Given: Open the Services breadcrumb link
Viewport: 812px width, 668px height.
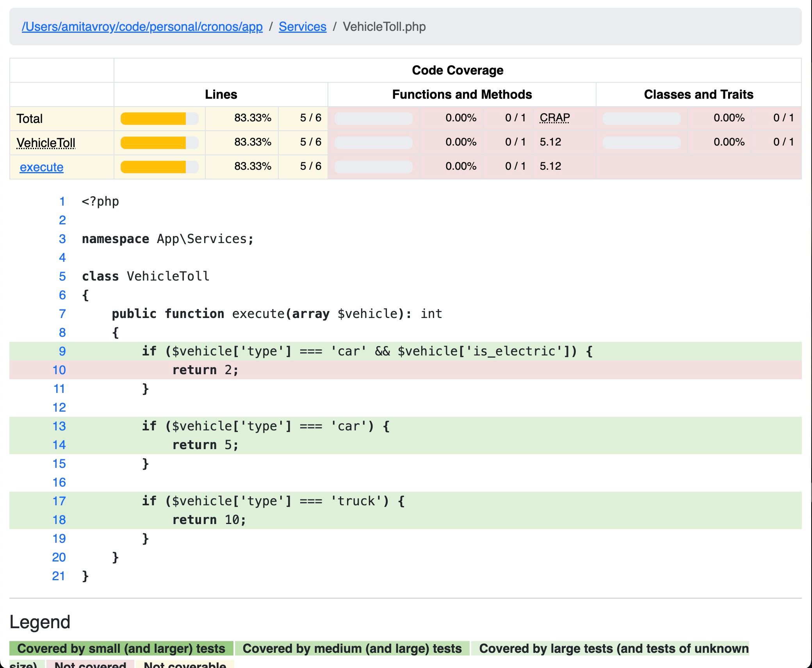Looking at the screenshot, I should pos(303,27).
